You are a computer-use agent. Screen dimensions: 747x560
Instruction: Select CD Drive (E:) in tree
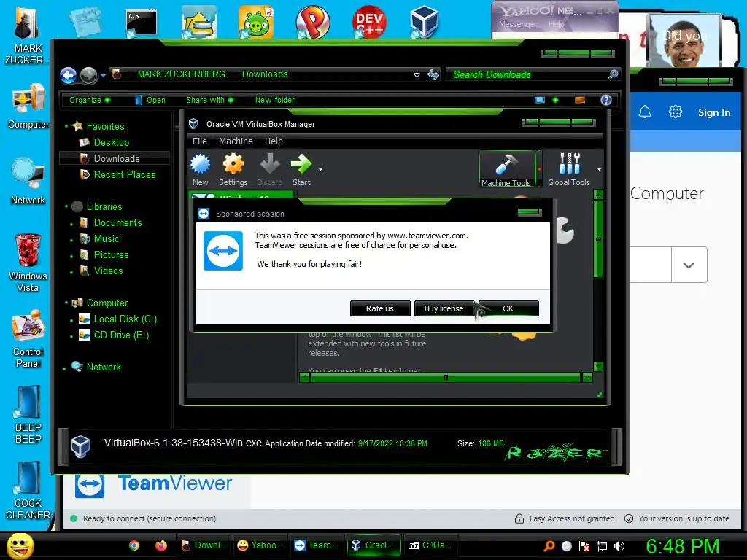click(x=121, y=335)
